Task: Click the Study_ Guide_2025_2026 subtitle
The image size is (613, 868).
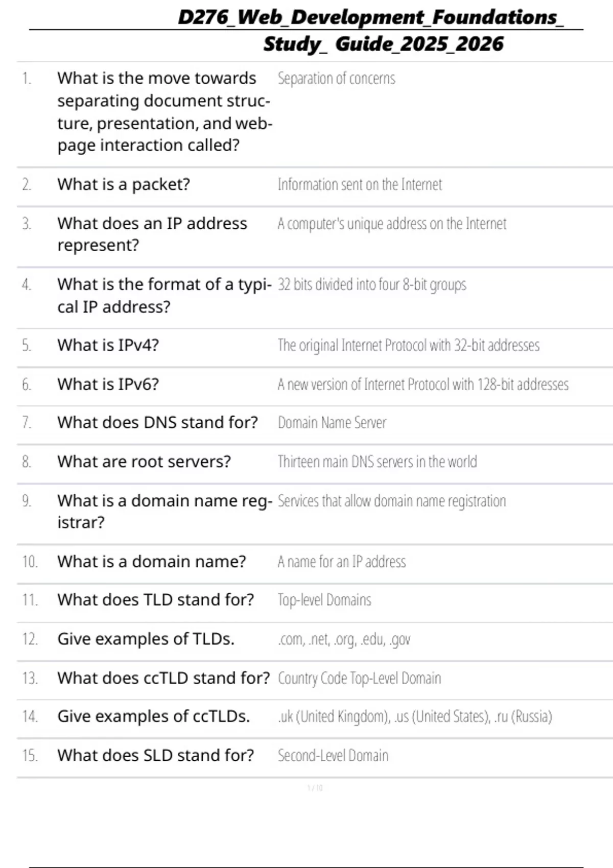Action: [383, 44]
